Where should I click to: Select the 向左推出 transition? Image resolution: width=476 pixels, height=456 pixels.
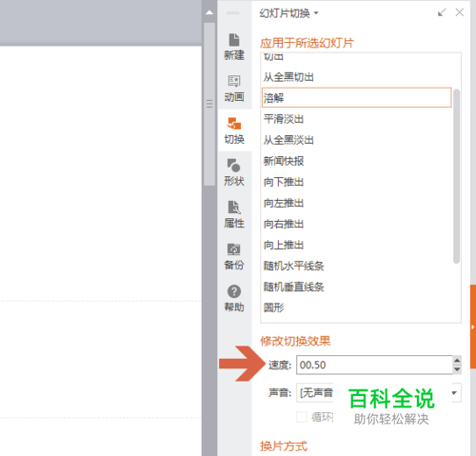click(357, 203)
